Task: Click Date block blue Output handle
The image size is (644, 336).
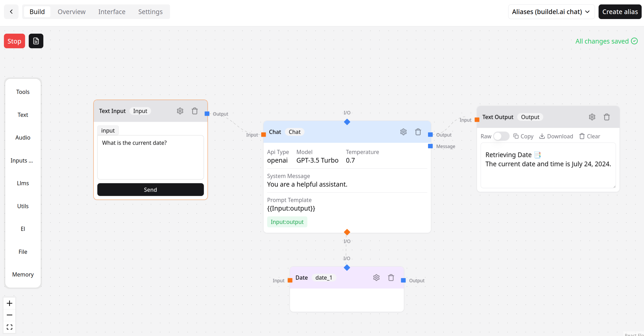Action: coord(403,280)
